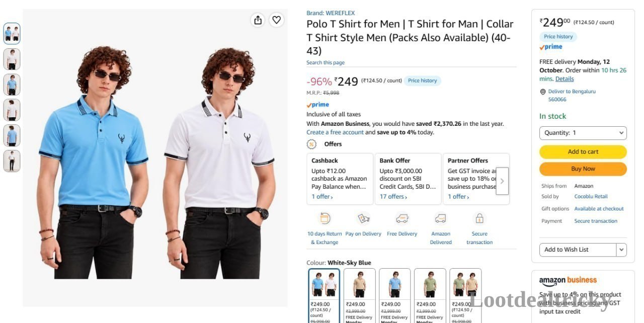Viewport: 644px width, 323px height.
Task: Click the 10 days Return & Exchange icon
Action: pyautogui.click(x=325, y=219)
